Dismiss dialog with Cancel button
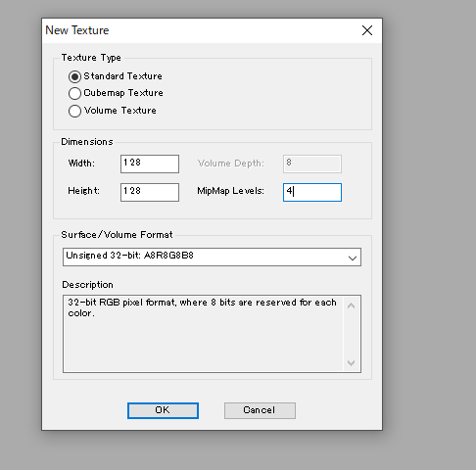 point(260,410)
